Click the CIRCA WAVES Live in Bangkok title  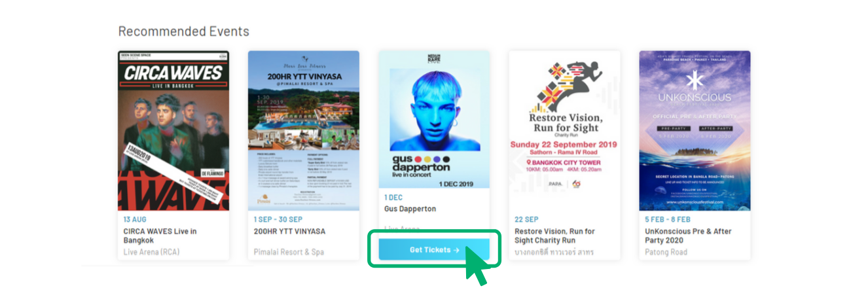pyautogui.click(x=160, y=236)
